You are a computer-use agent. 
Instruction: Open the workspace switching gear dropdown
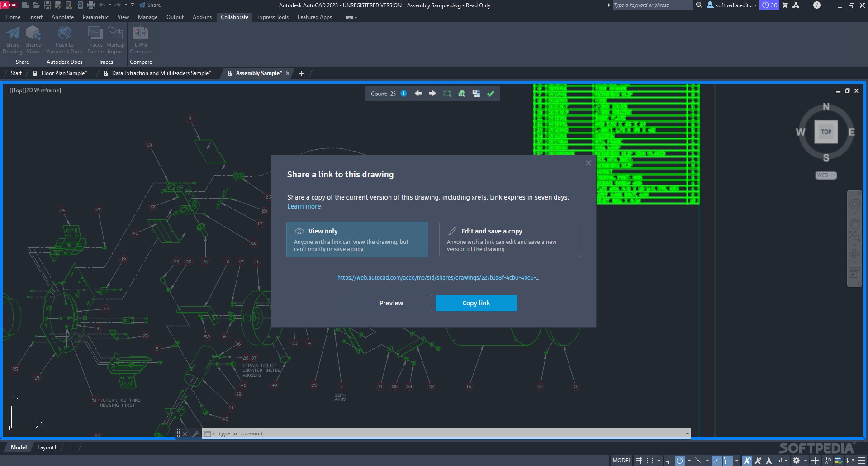click(806, 461)
